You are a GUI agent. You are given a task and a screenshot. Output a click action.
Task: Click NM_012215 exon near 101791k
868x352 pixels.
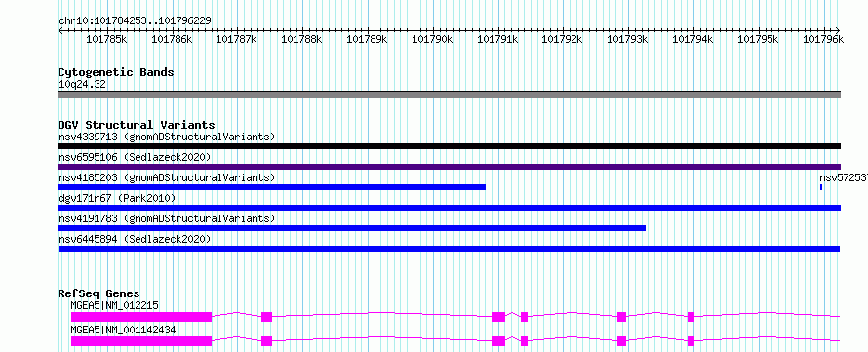498,317
